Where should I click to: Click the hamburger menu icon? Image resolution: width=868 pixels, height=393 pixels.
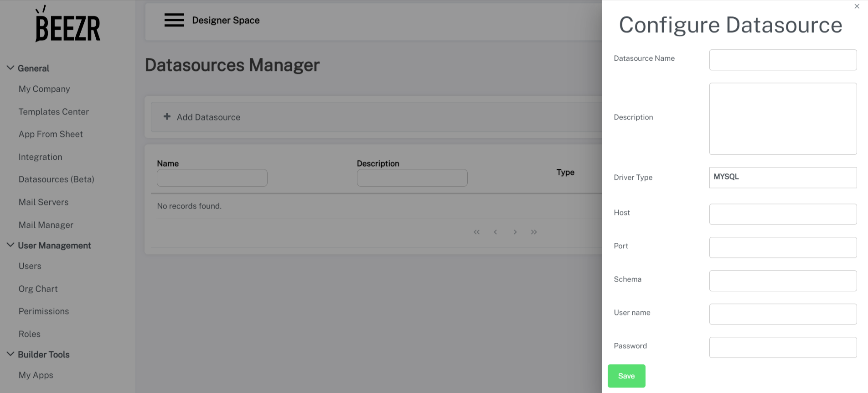click(174, 20)
